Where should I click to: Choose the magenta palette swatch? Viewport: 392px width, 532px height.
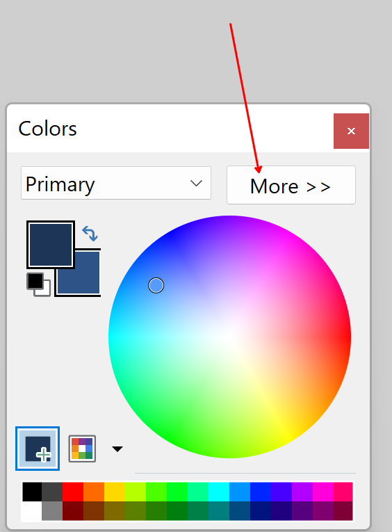(x=323, y=491)
